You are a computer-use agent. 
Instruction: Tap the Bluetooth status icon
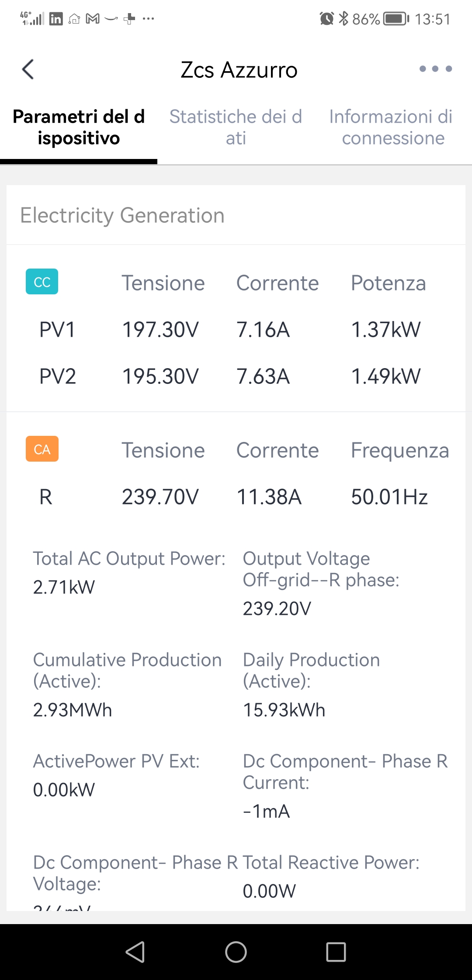[x=344, y=19]
